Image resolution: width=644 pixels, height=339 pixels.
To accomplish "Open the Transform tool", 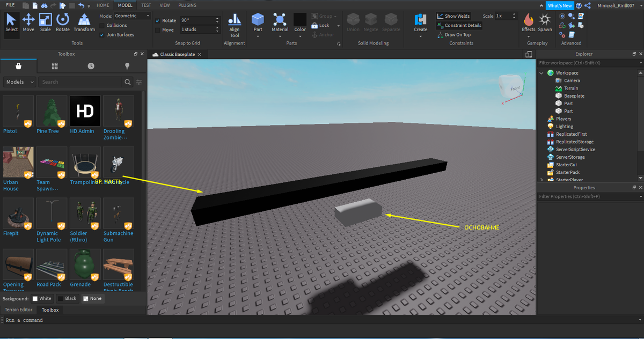I will [x=84, y=23].
